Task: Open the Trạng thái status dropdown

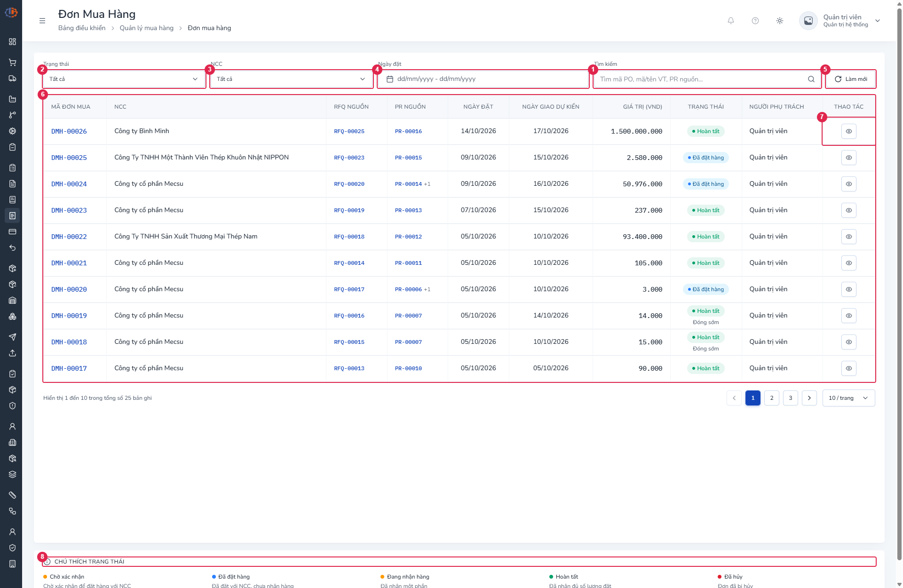Action: pyautogui.click(x=124, y=79)
